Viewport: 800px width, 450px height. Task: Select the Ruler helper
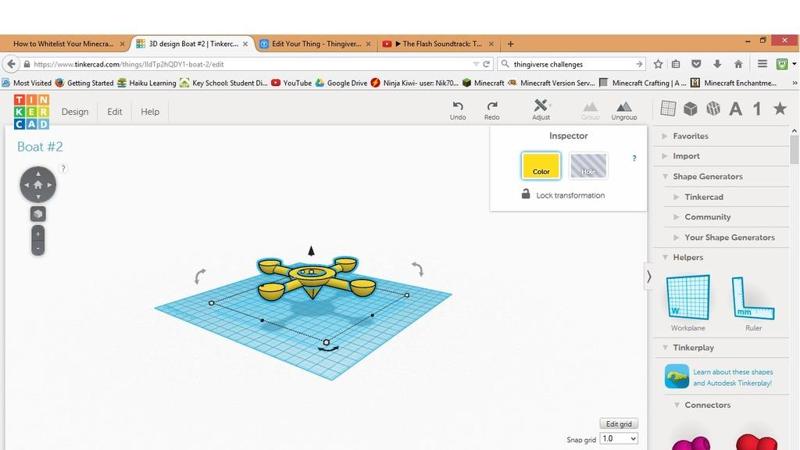(753, 298)
